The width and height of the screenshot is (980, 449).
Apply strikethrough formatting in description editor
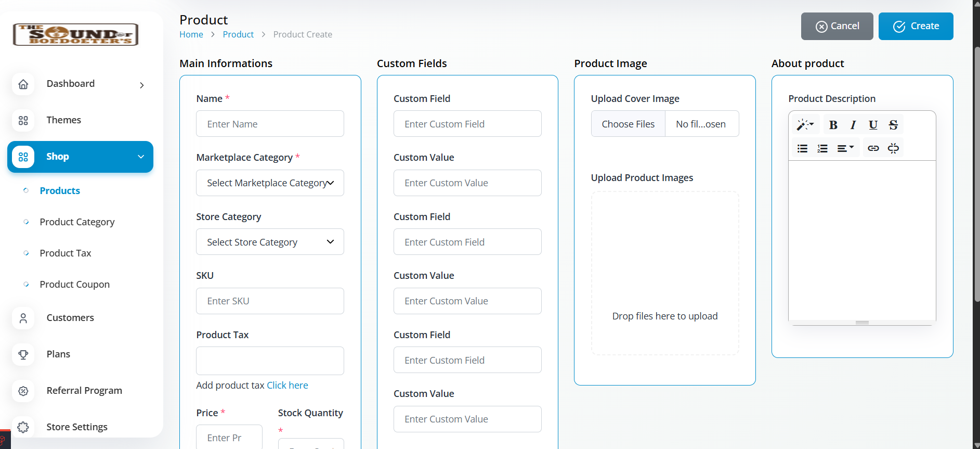893,125
